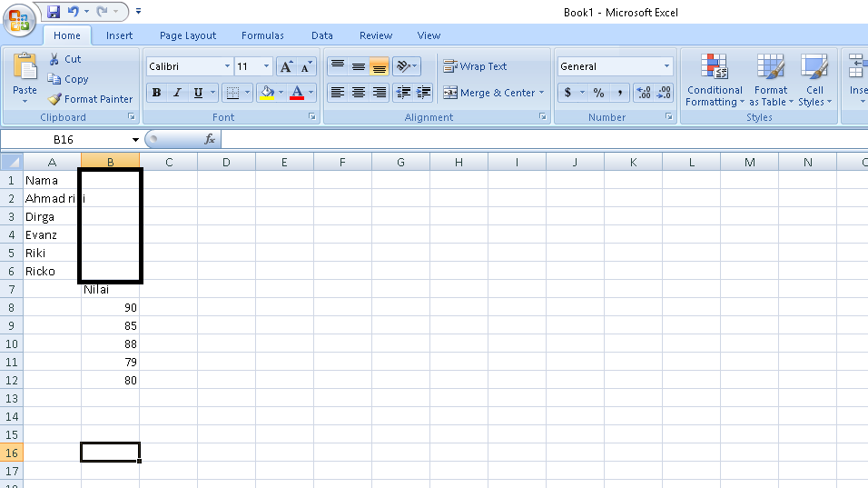Screen dimensions: 868x488
Task: Decrease Decimal places
Action: pos(664,93)
